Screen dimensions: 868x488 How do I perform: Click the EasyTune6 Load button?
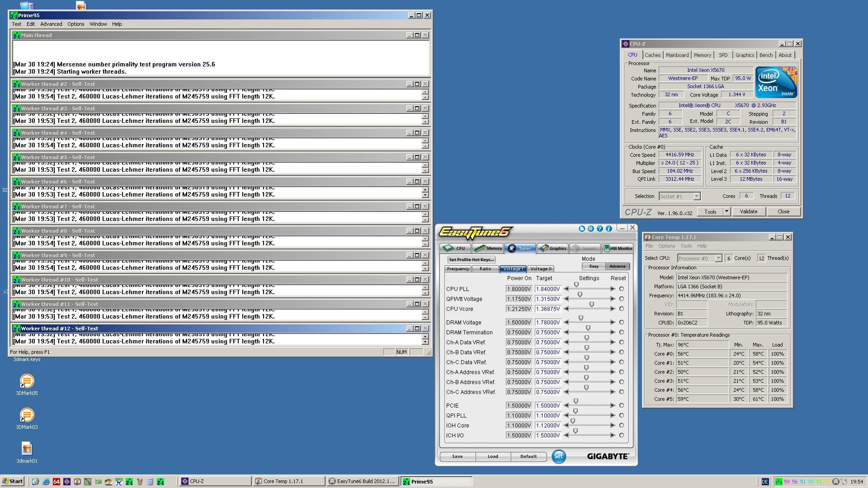coord(493,457)
